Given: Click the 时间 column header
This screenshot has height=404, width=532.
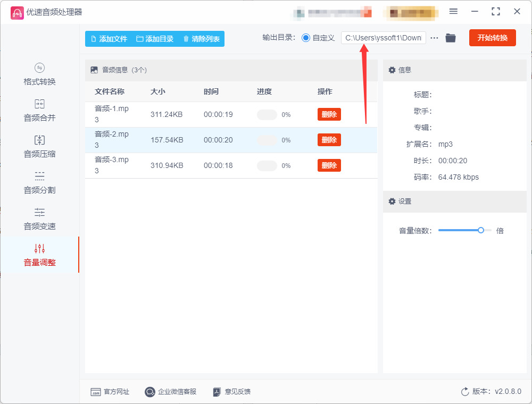Looking at the screenshot, I should click(x=211, y=91).
